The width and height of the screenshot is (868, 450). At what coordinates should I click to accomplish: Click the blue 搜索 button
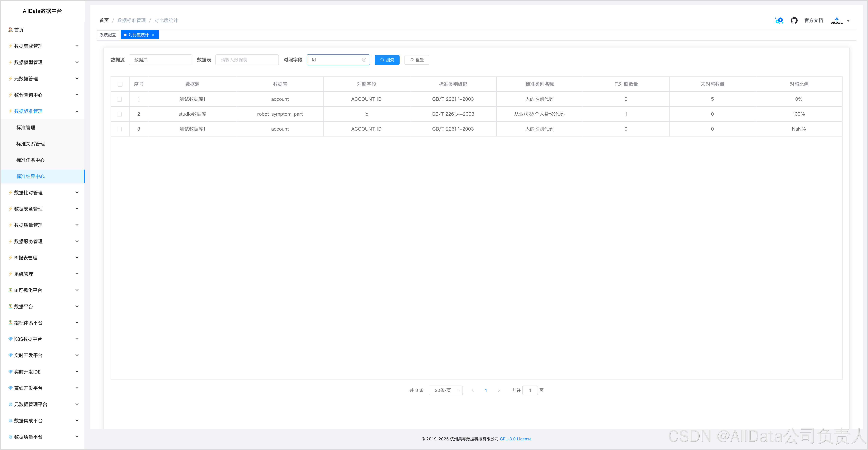(387, 60)
